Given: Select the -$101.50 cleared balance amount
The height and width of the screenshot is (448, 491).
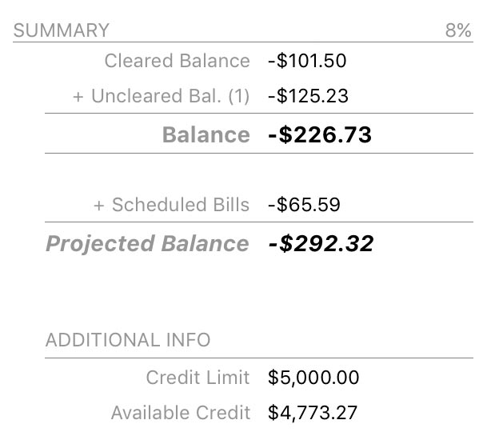Looking at the screenshot, I should coord(308,61).
